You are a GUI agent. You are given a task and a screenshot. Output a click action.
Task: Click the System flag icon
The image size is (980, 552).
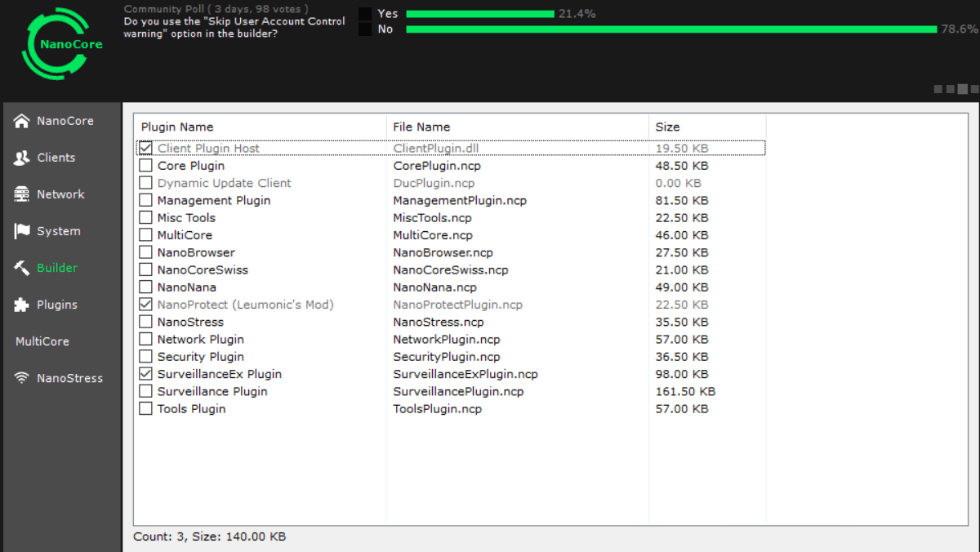[22, 231]
